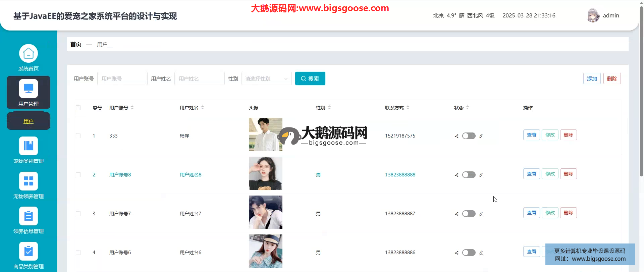Screen dimensions: 644x272
Task: Check the select-all checkbox in table header
Action: coord(78,108)
